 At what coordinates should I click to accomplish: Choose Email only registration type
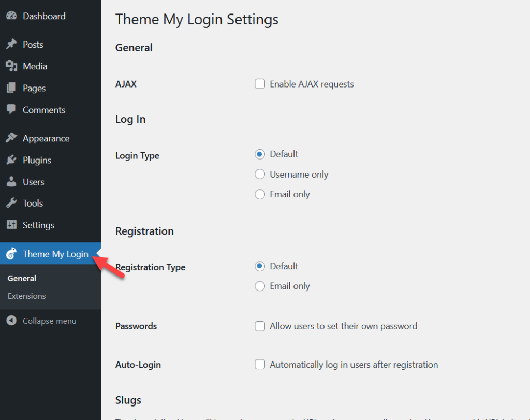(x=260, y=286)
